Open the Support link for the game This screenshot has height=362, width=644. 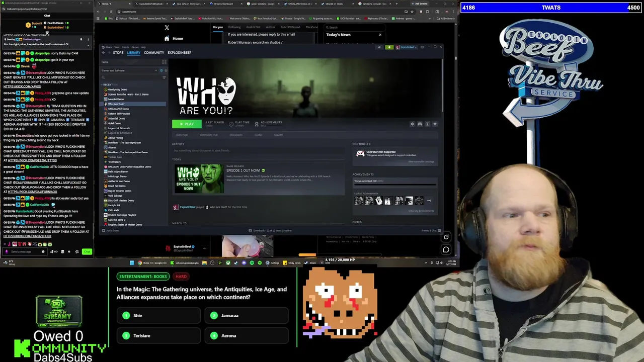[x=278, y=135]
